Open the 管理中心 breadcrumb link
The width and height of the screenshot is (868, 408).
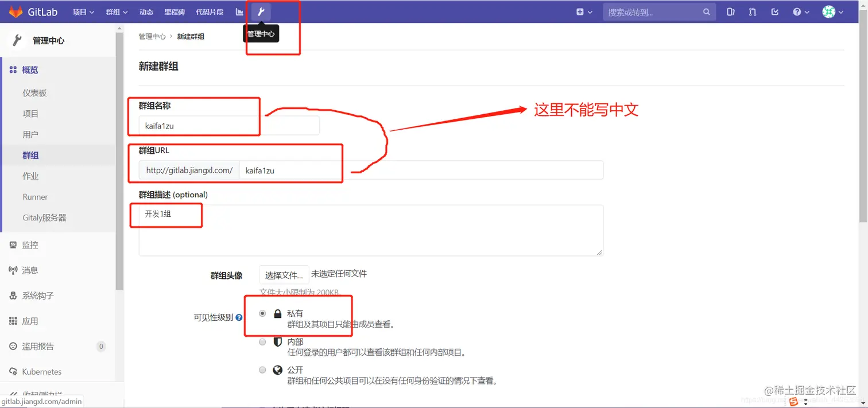tap(152, 36)
